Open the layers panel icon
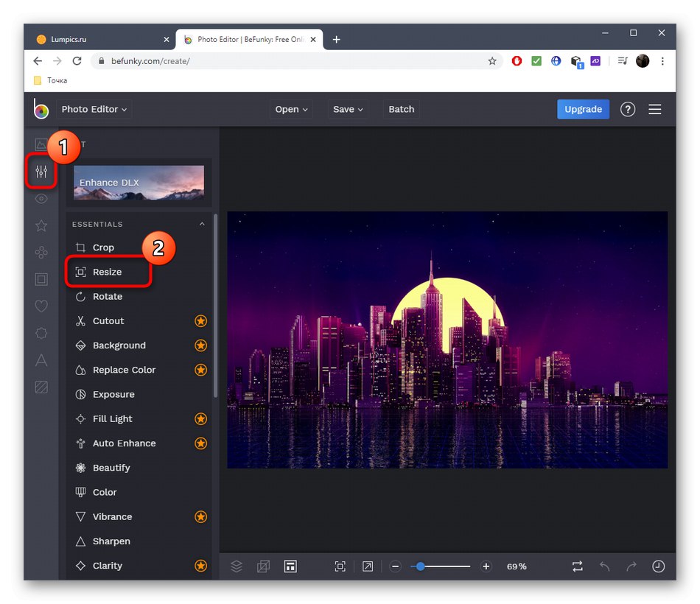This screenshot has height=604, width=700. 237,566
